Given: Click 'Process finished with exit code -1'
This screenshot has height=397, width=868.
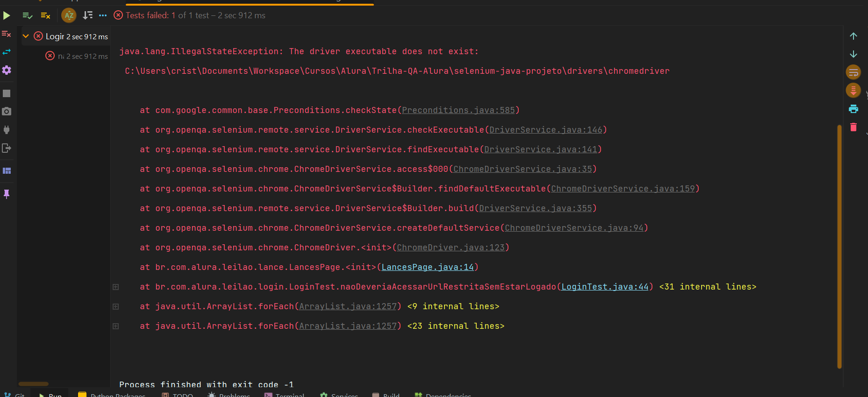Looking at the screenshot, I should click(206, 384).
